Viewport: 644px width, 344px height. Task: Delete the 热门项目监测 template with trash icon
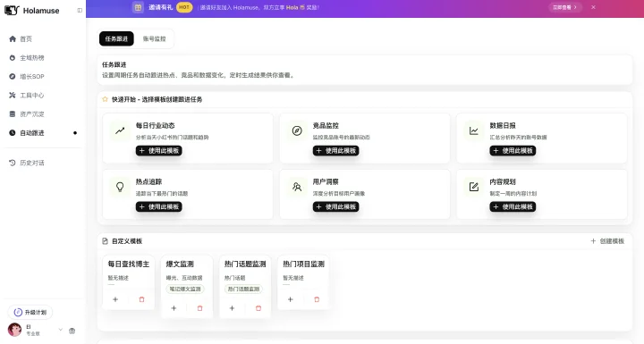click(317, 299)
